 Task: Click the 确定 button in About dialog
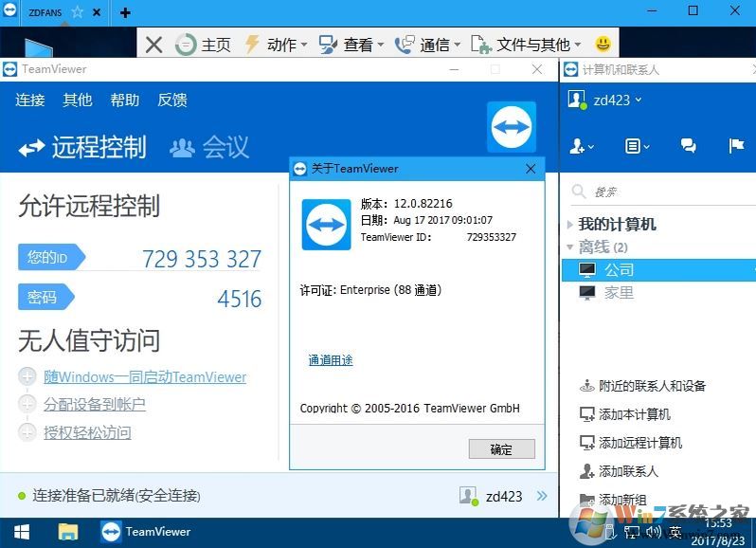(501, 449)
